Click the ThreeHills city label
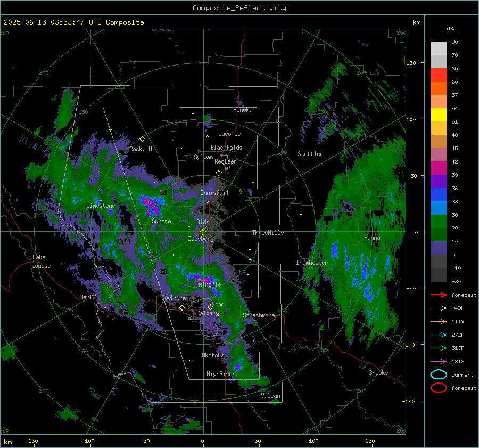 click(268, 233)
